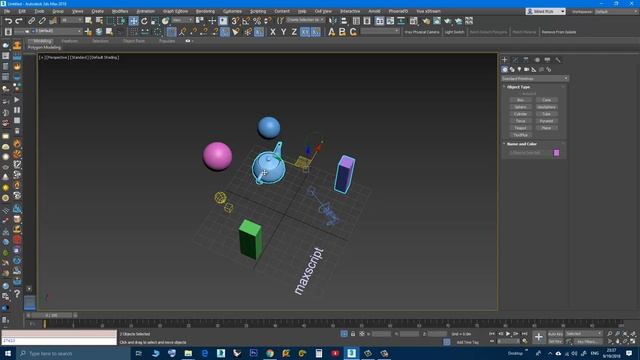Viewport: 640px width, 360px height.
Task: Select the Select and Link tool
Action: click(31, 21)
